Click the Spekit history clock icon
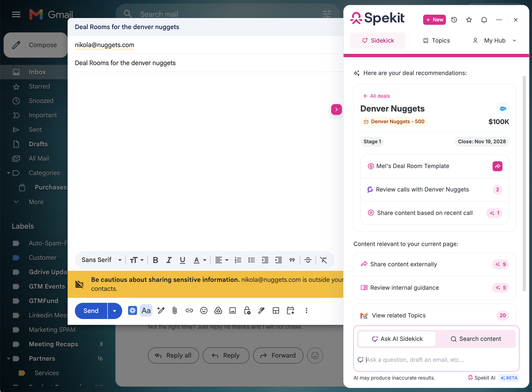 [x=454, y=20]
